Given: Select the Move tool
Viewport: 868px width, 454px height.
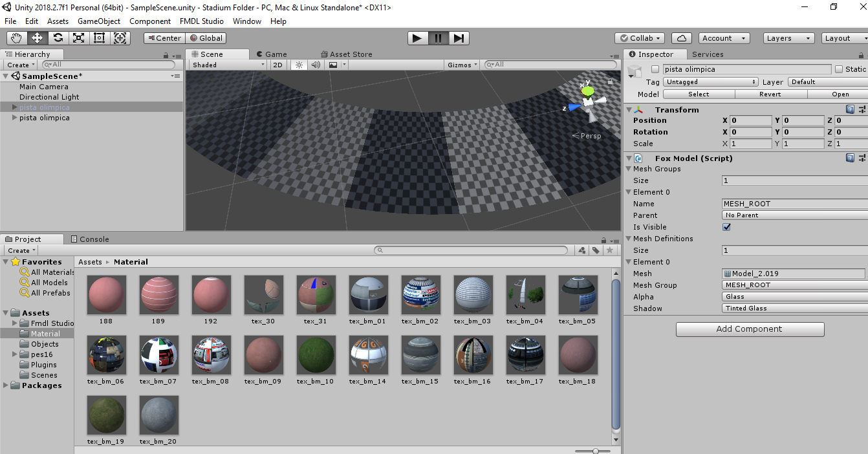Looking at the screenshot, I should (x=37, y=38).
